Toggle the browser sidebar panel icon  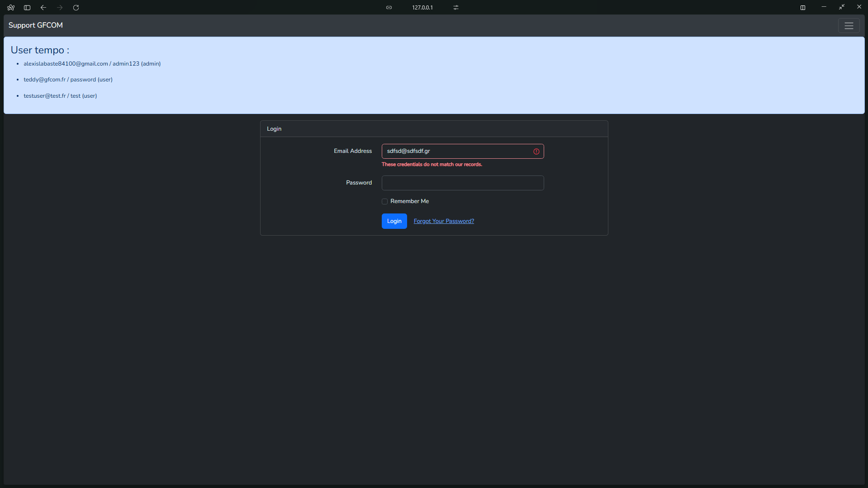coord(27,8)
